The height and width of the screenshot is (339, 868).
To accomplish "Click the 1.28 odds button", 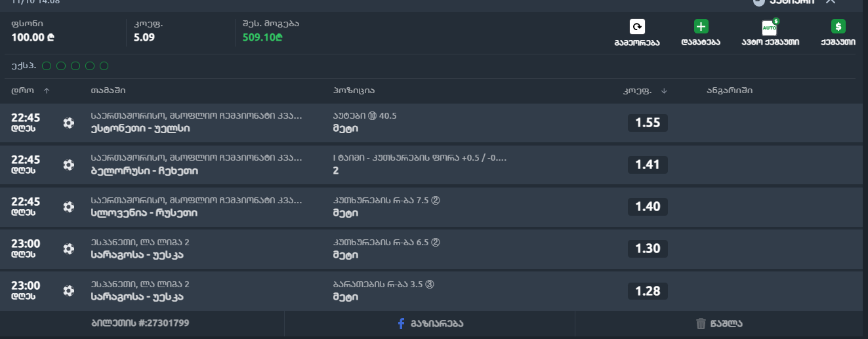I will (648, 290).
